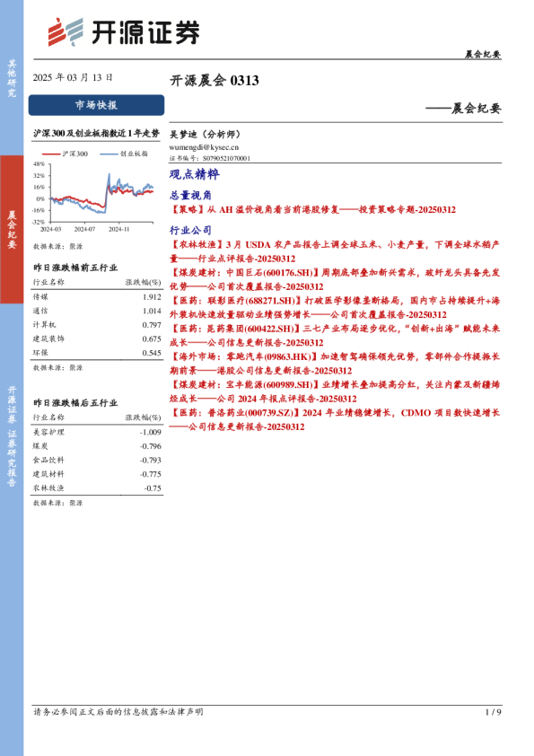This screenshot has height=756, width=534.
Task: Open the 【策略】AH 溢价视角 report link
Action: coord(313,209)
